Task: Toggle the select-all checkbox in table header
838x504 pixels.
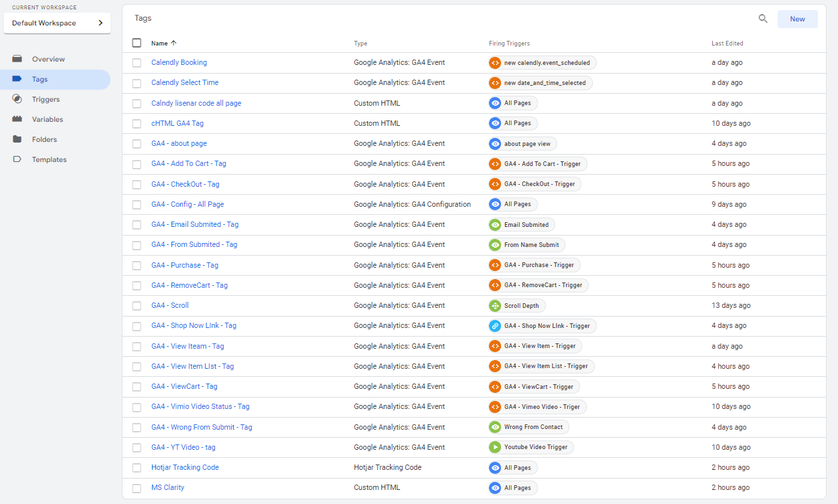Action: coord(137,43)
